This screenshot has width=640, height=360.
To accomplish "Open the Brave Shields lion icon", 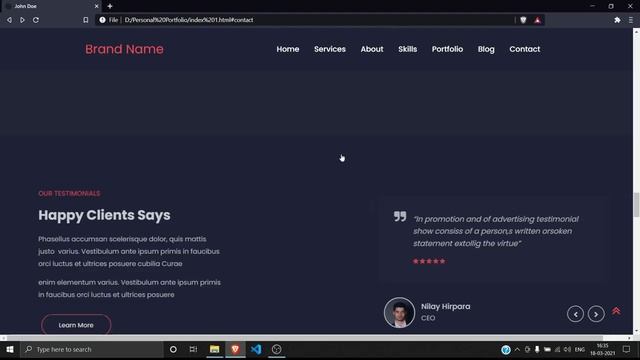I will [x=523, y=20].
